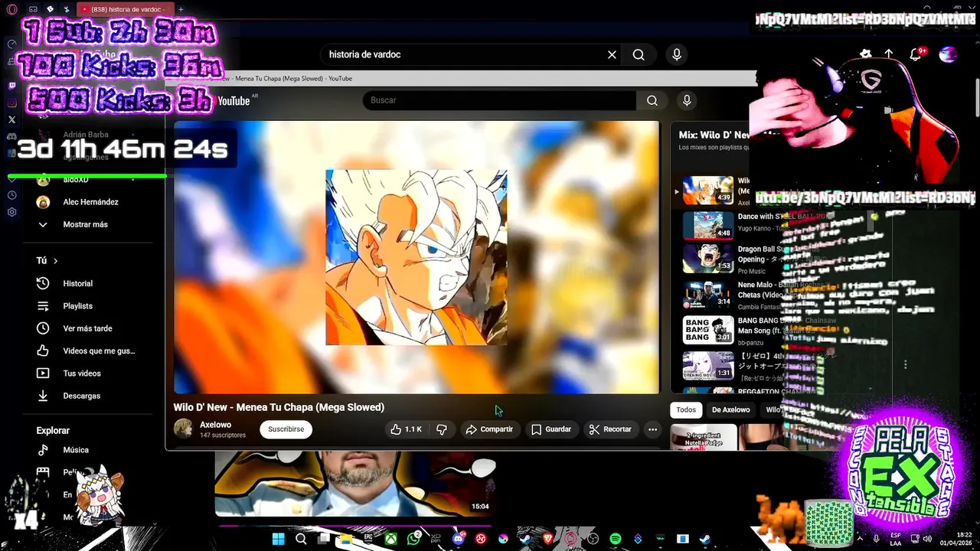This screenshot has height=551, width=980.
Task: Play 'Nene Malo' 3:14 mix video
Action: coord(708,294)
